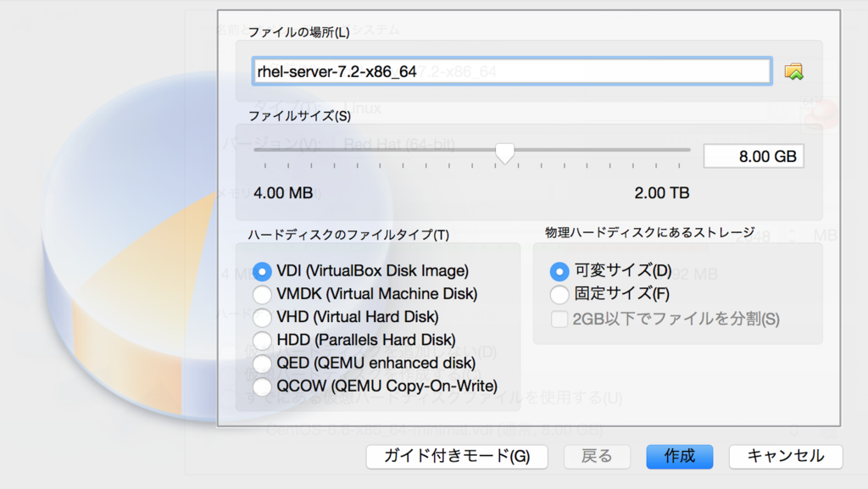Image resolution: width=868 pixels, height=489 pixels.
Task: Click the 8.00 GB file size field
Action: click(754, 157)
